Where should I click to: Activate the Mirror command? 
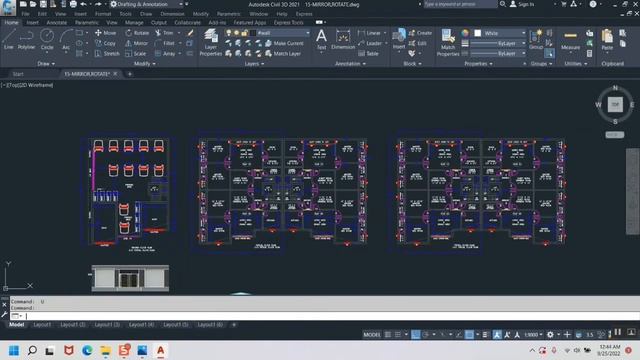click(x=137, y=43)
